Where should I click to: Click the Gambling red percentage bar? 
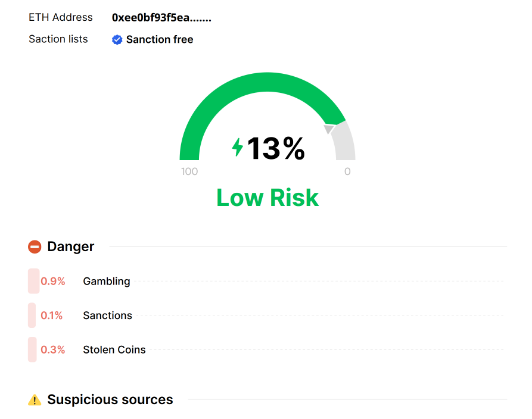click(x=33, y=281)
